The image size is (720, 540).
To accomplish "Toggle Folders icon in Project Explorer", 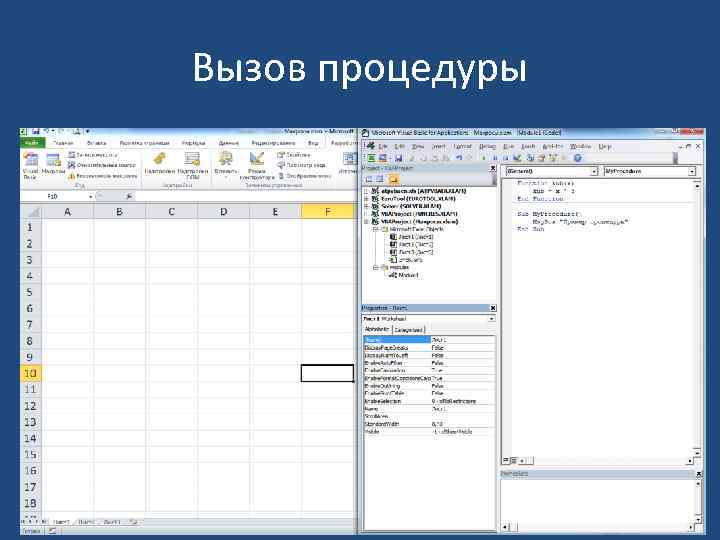I will point(394,179).
